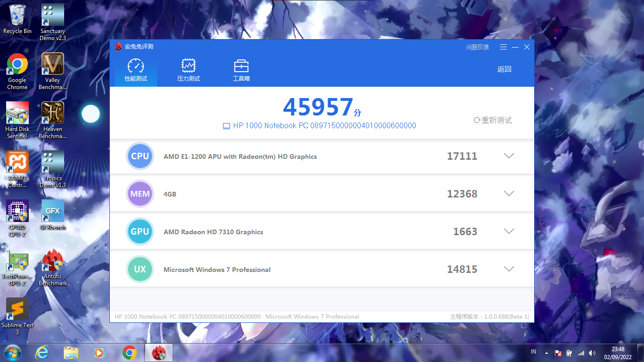
Task: Expand the UX score details chevron
Action: pos(509,269)
